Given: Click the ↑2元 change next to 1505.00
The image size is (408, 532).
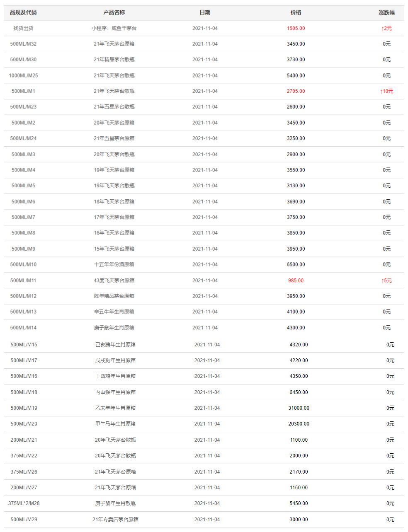Looking at the screenshot, I should click(x=386, y=28).
